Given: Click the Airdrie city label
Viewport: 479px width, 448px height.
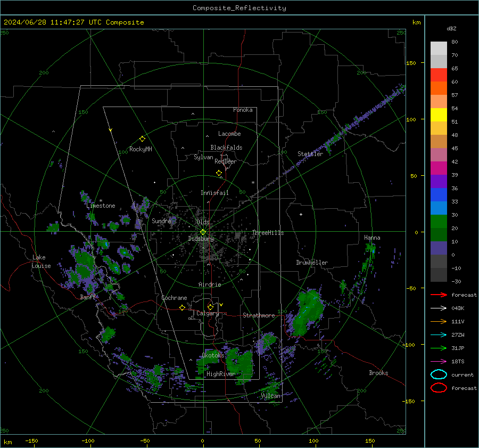Looking at the screenshot, I should 210,284.
